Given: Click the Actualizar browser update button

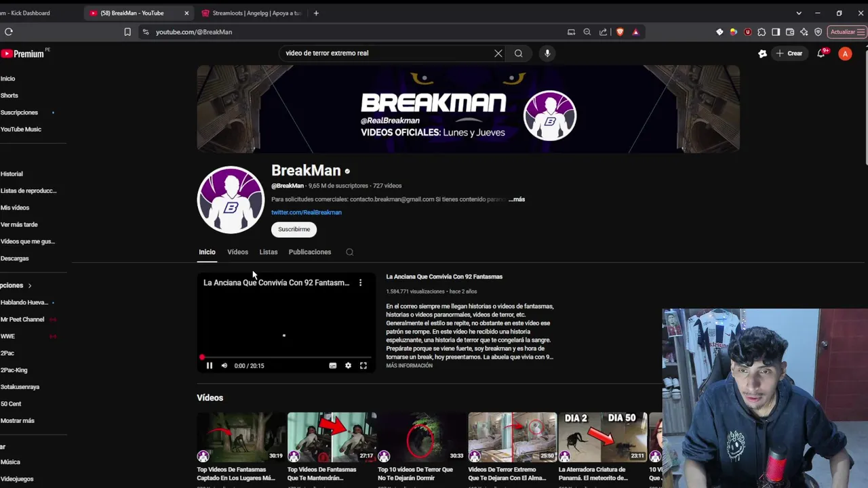Looking at the screenshot, I should pyautogui.click(x=847, y=32).
